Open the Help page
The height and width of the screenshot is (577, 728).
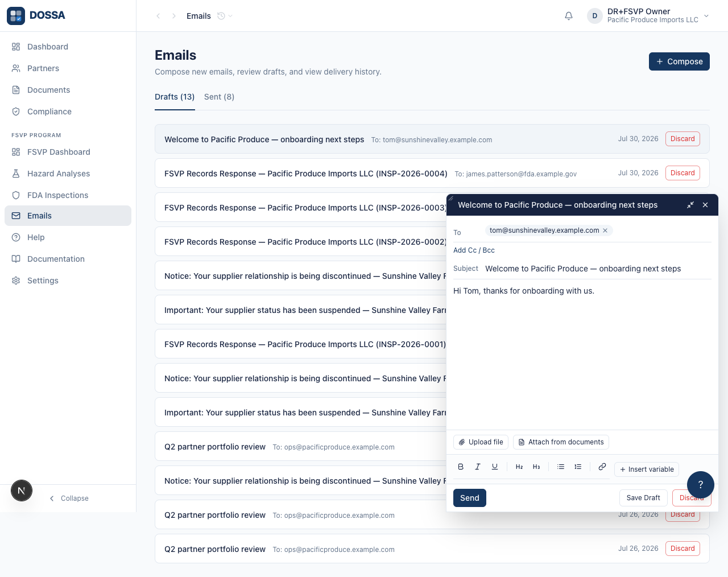tap(68, 237)
